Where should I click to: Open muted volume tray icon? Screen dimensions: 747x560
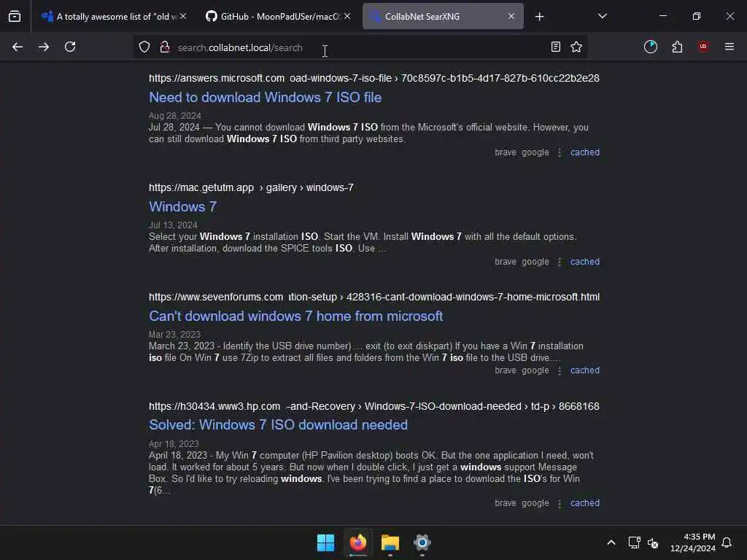click(653, 542)
